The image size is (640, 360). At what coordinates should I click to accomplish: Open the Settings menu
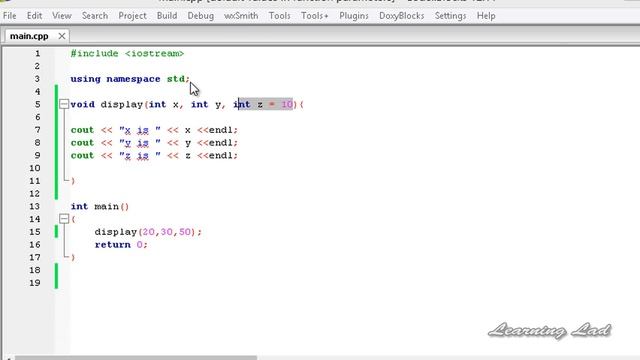(x=451, y=16)
